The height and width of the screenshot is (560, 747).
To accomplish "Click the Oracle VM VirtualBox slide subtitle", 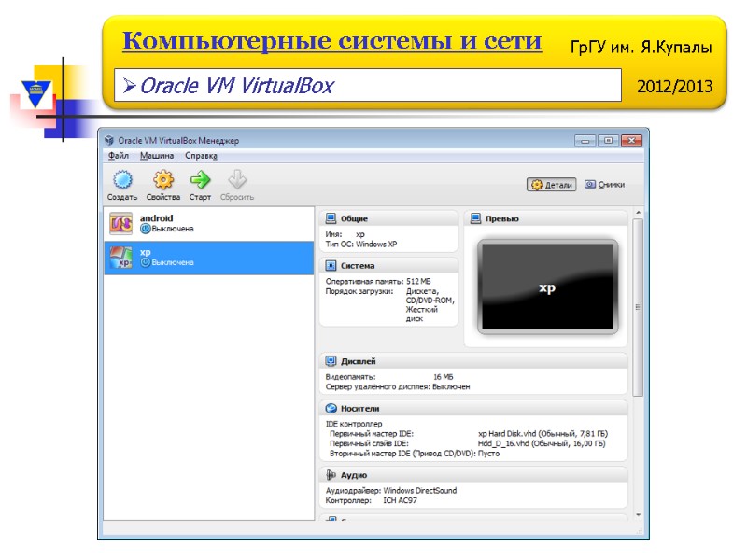I will [x=237, y=86].
